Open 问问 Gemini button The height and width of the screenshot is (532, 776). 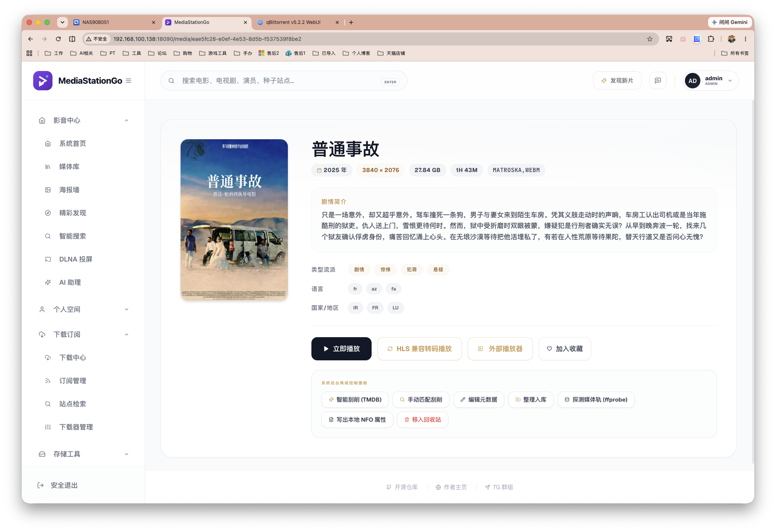point(729,22)
